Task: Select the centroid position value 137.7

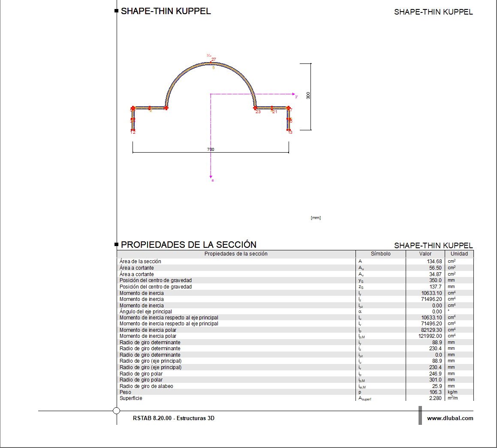Action: point(435,287)
